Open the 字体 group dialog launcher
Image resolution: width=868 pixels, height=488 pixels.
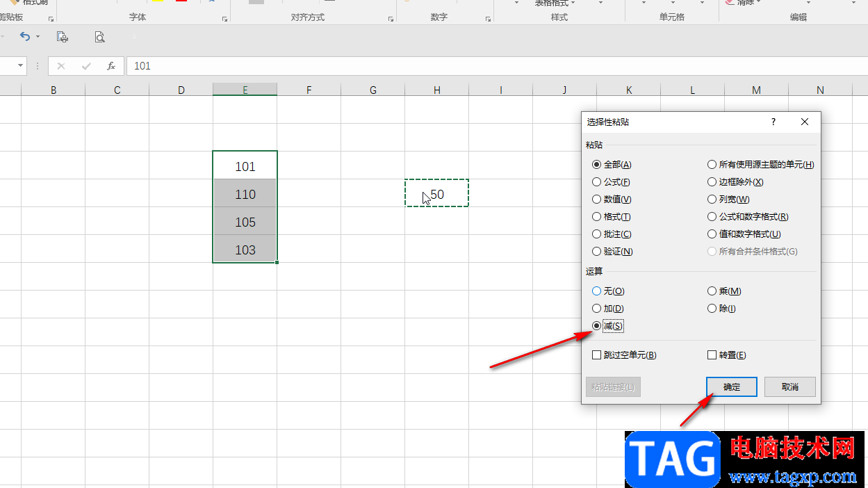(224, 19)
